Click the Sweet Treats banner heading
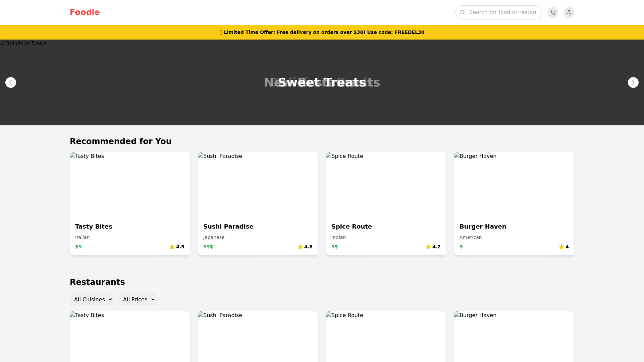Image resolution: width=644 pixels, height=362 pixels. click(322, 82)
